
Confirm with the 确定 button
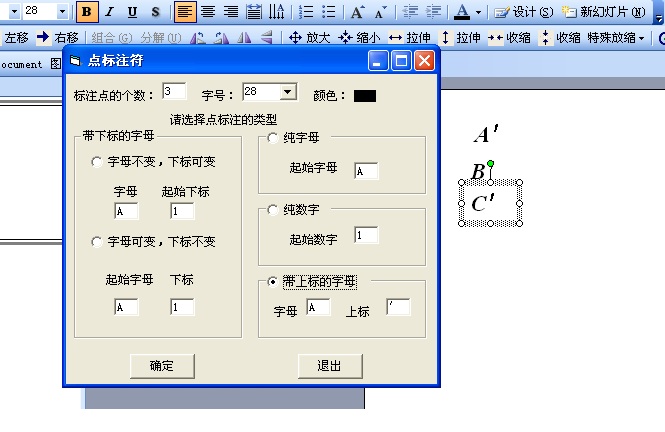coord(162,366)
